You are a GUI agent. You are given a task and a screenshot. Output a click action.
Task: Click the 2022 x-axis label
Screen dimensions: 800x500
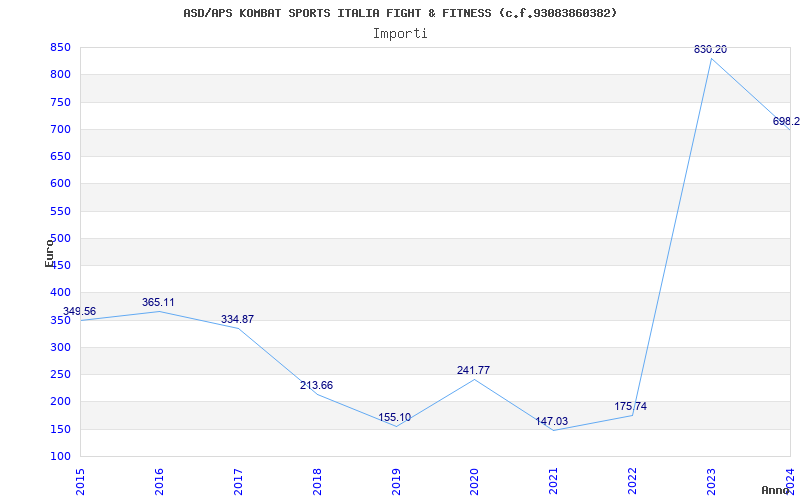632,482
